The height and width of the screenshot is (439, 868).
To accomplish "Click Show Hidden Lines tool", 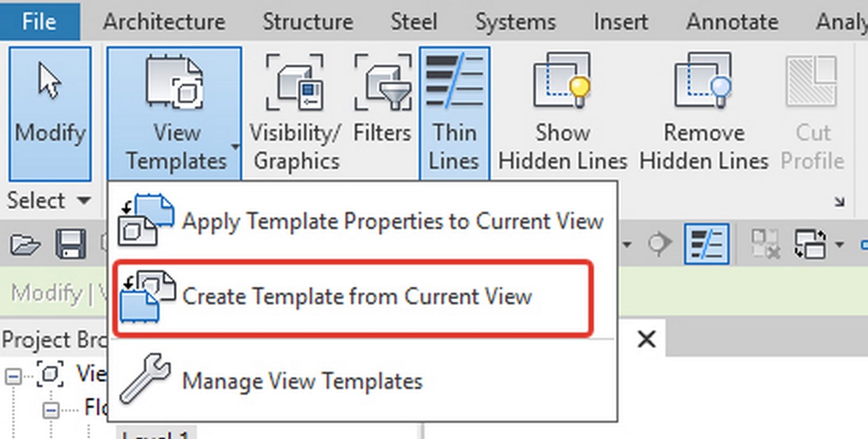I will click(x=563, y=114).
